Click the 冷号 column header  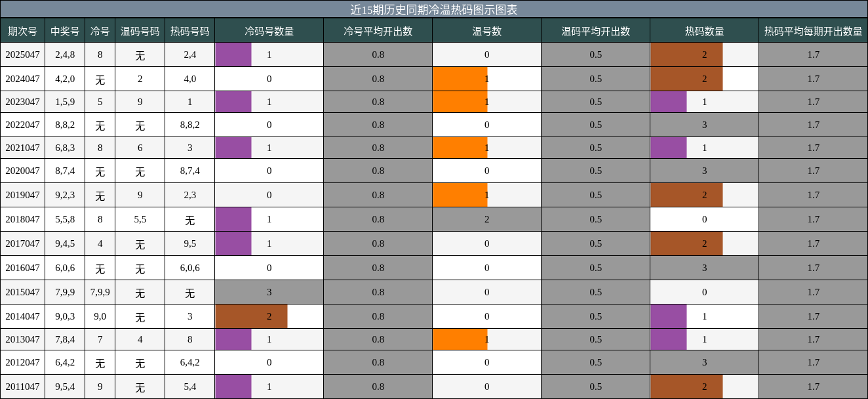point(100,30)
